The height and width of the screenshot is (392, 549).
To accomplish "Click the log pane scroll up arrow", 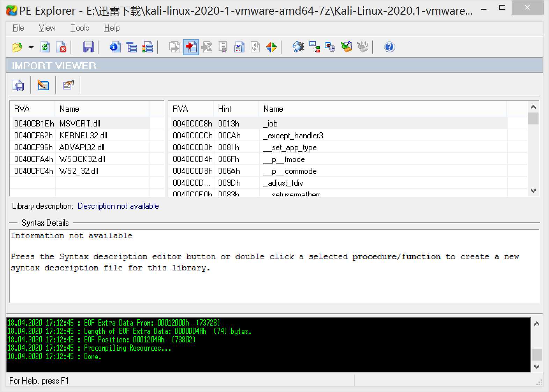I will tap(537, 324).
